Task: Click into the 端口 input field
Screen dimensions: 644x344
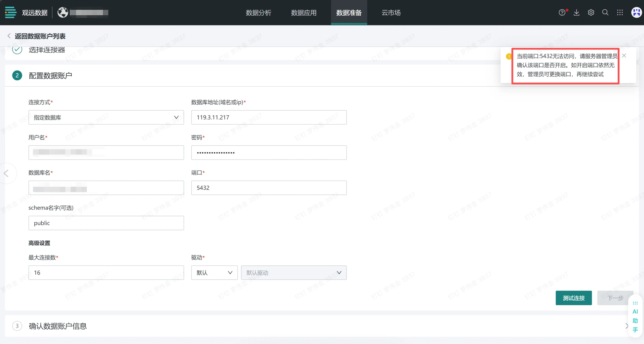Action: click(269, 188)
